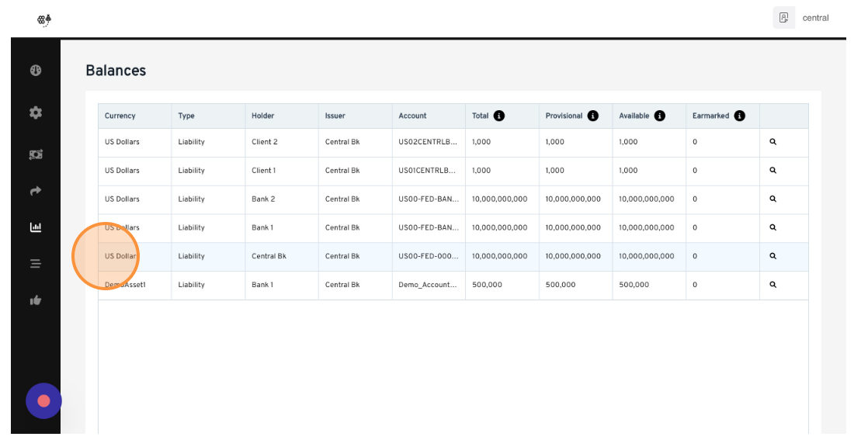The height and width of the screenshot is (447, 868).
Task: Click the Earmarked column header label
Action: [711, 116]
